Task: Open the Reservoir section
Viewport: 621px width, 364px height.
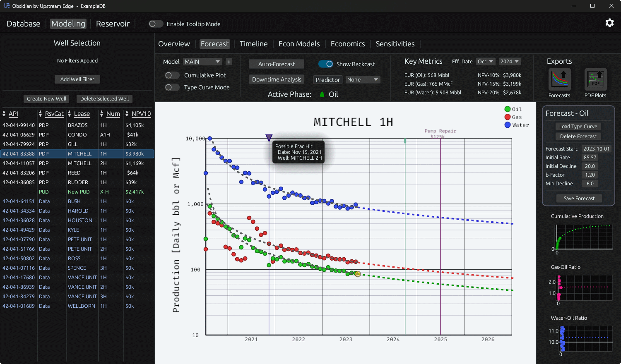Action: coord(113,24)
